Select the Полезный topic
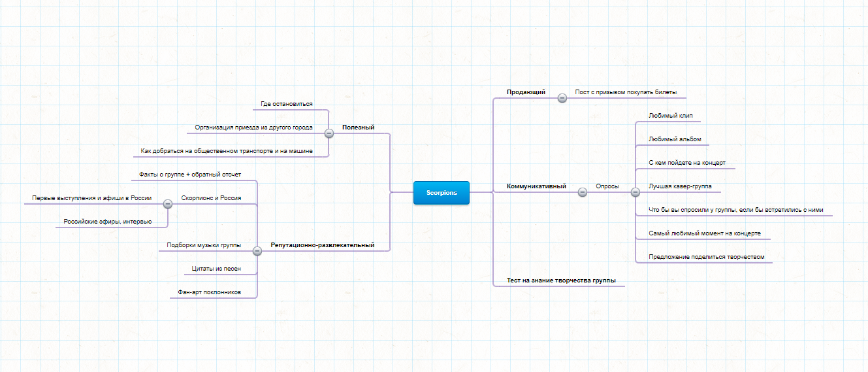The image size is (868, 372). 359,127
